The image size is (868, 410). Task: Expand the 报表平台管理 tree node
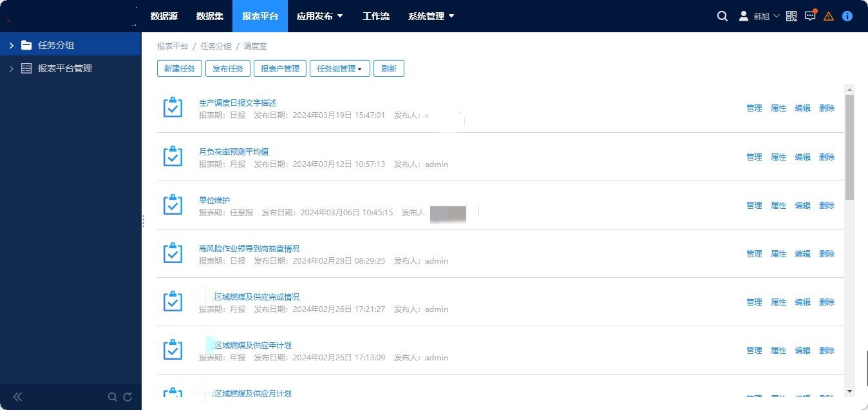[x=12, y=68]
